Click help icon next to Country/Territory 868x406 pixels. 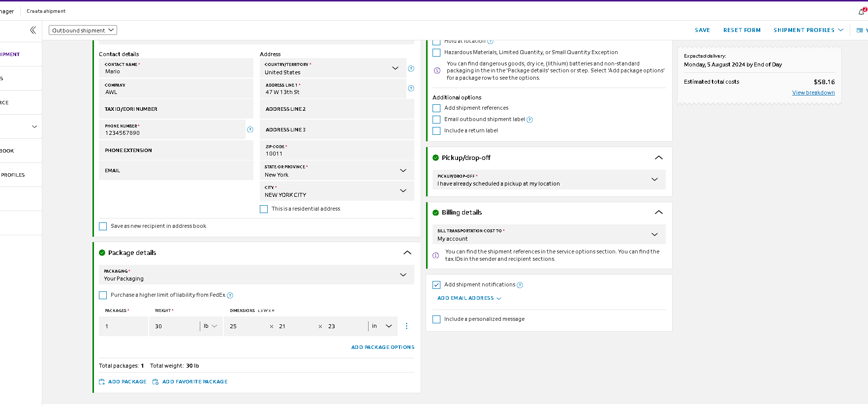[411, 68]
